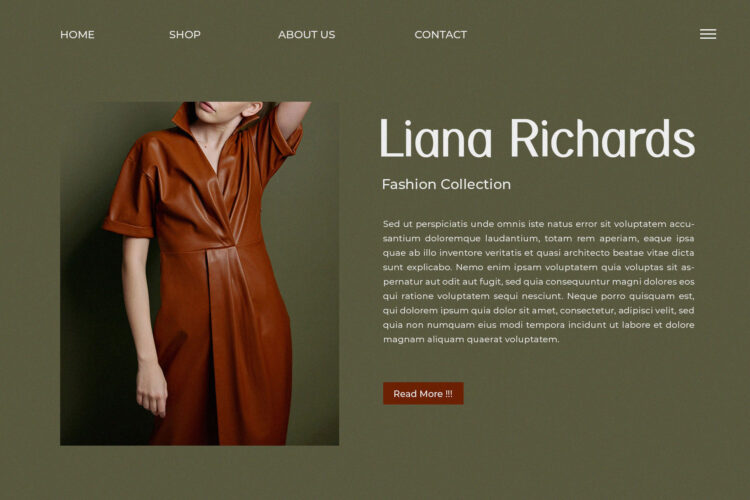Open the SHOP navigation link
This screenshot has width=750, height=500.
185,34
